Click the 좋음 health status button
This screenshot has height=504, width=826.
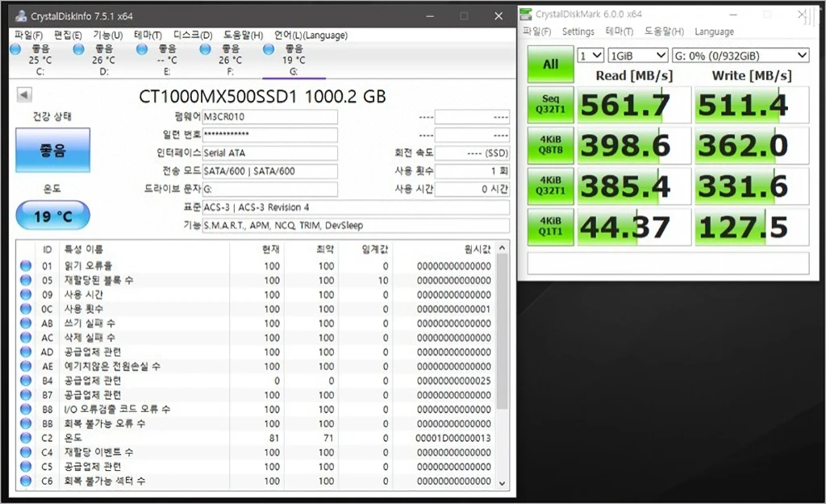pos(52,151)
